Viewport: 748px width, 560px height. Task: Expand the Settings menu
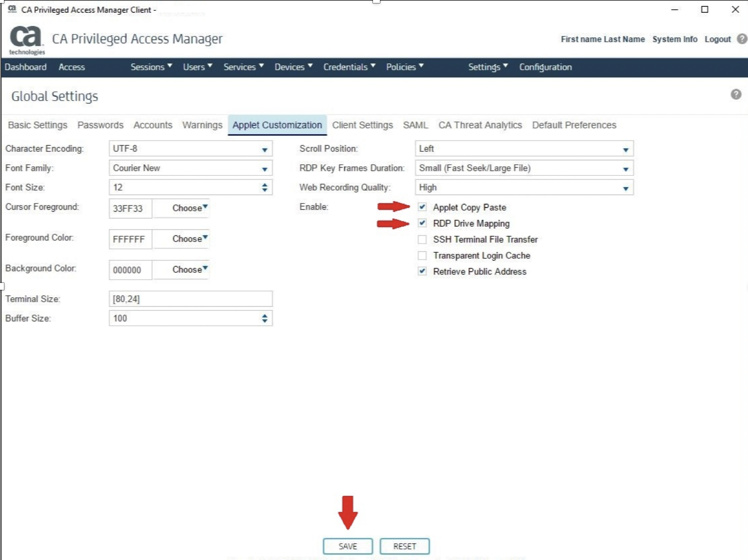coord(488,67)
